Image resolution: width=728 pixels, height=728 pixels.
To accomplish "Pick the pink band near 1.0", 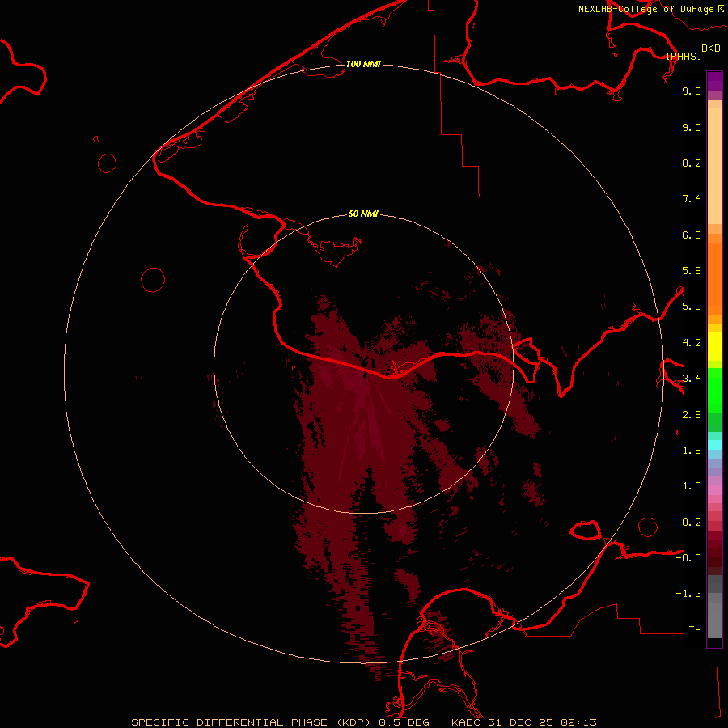I will [714, 490].
